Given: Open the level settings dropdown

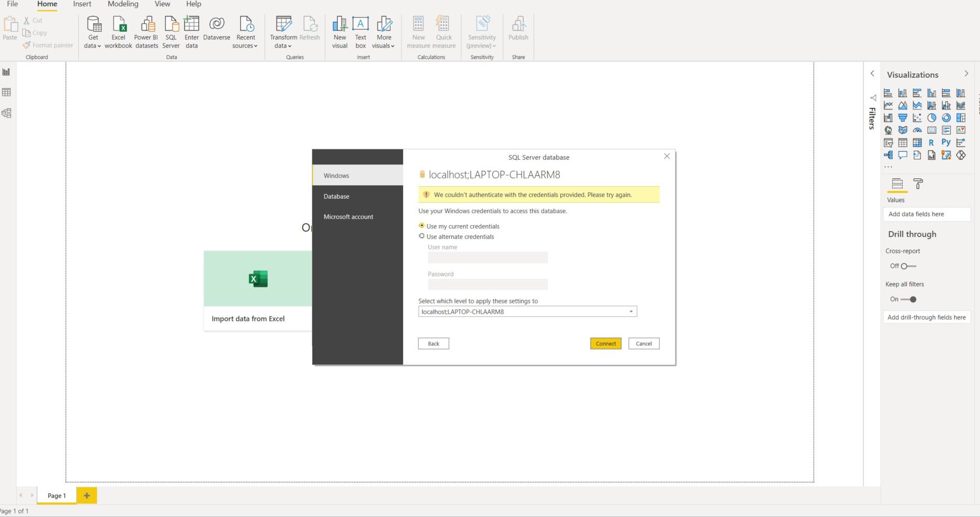Looking at the screenshot, I should 528,312.
